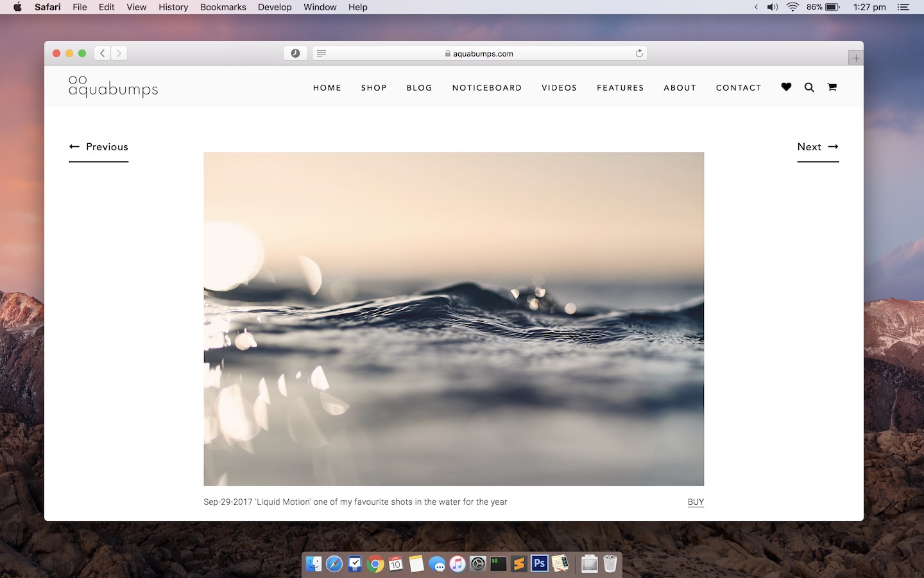
Task: Open the shopping cart icon in the header
Action: coord(832,87)
